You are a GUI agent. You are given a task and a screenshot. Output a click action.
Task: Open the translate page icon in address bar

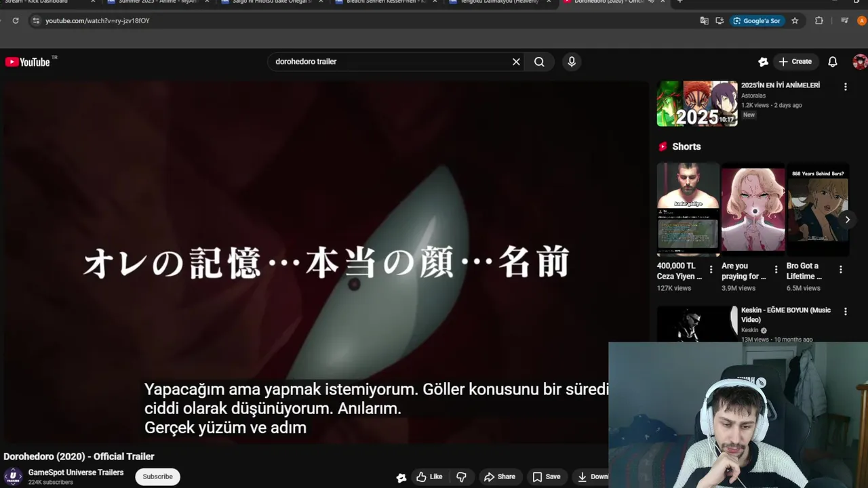click(x=704, y=21)
